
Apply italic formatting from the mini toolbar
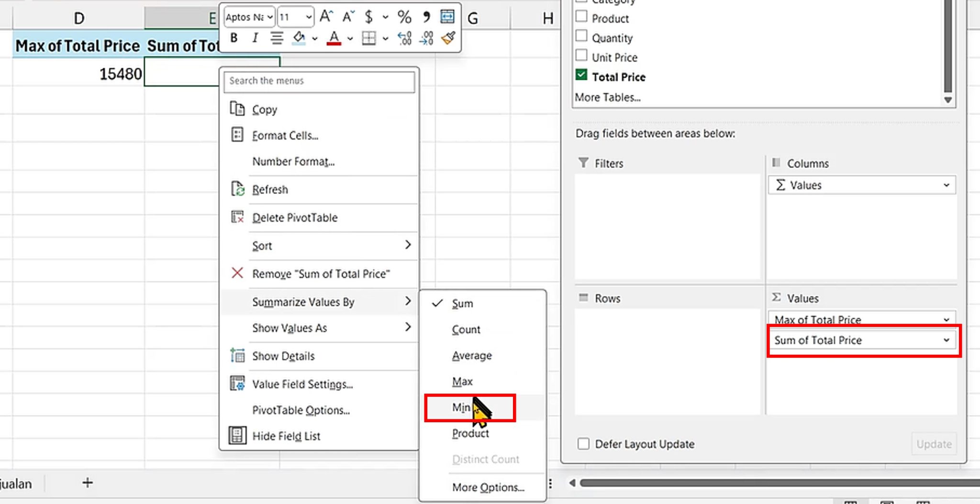[255, 38]
